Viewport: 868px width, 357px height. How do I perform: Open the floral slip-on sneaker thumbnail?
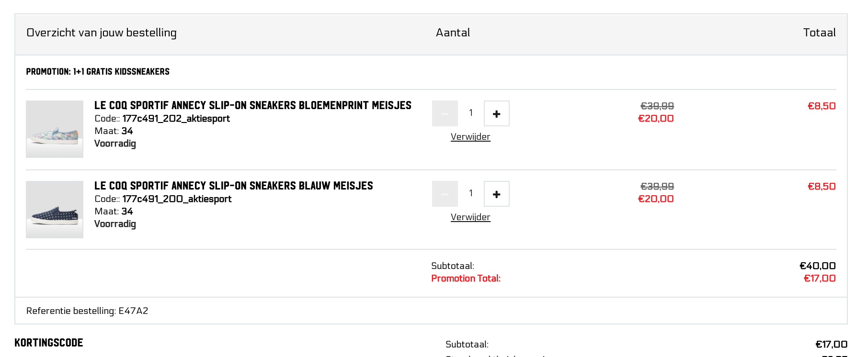pos(55,129)
